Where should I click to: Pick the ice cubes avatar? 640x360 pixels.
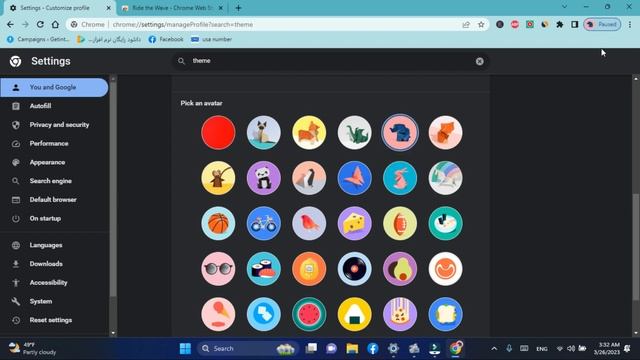point(264,314)
